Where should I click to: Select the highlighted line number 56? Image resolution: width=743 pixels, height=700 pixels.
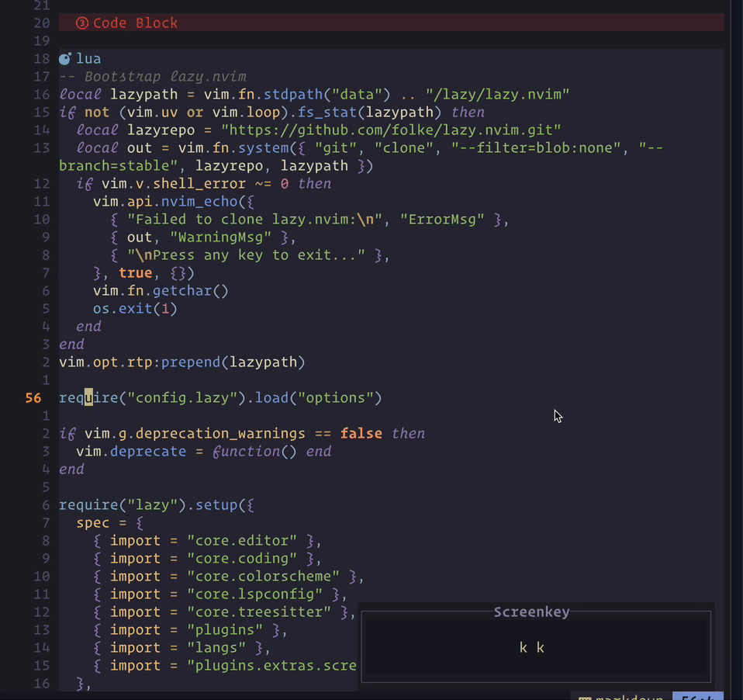(33, 397)
